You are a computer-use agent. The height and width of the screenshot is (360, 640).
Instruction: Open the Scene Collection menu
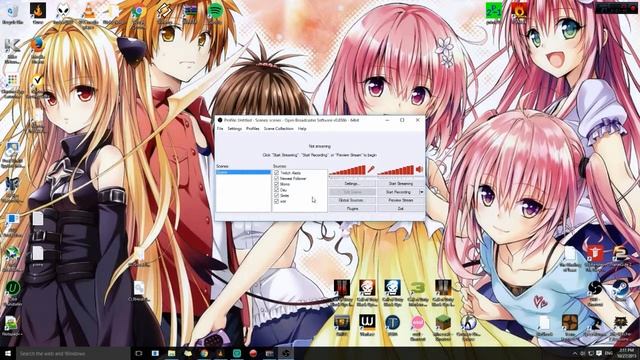(278, 129)
